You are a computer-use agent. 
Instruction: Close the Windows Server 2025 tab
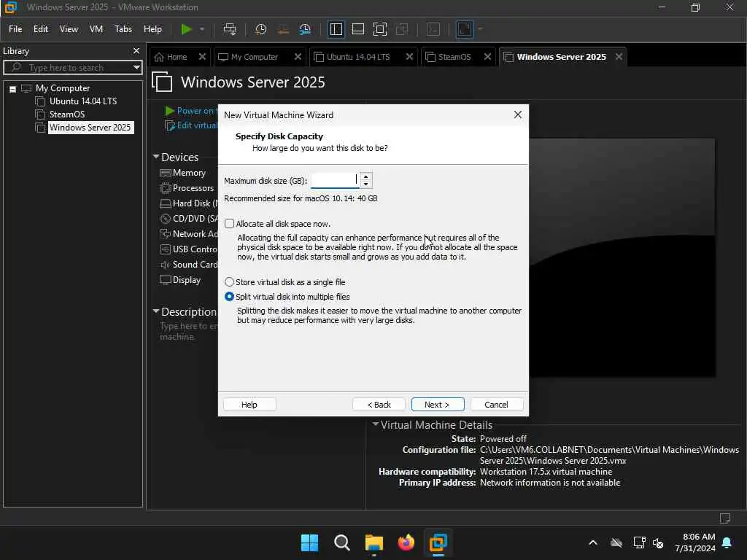click(619, 56)
